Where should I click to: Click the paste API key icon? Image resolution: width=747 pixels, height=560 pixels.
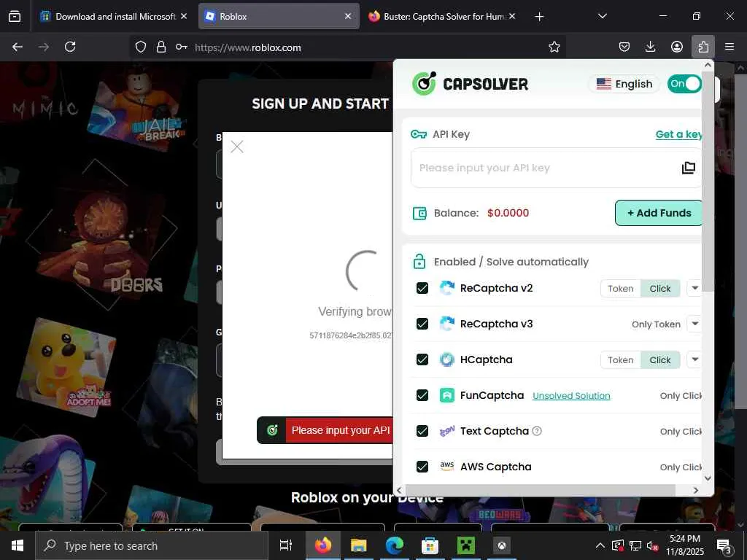tap(688, 168)
